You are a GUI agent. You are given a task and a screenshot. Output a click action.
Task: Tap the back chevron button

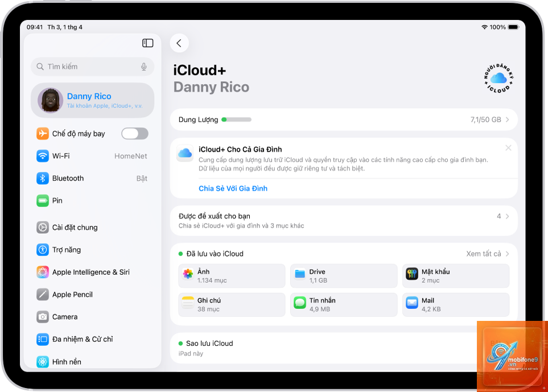point(179,43)
